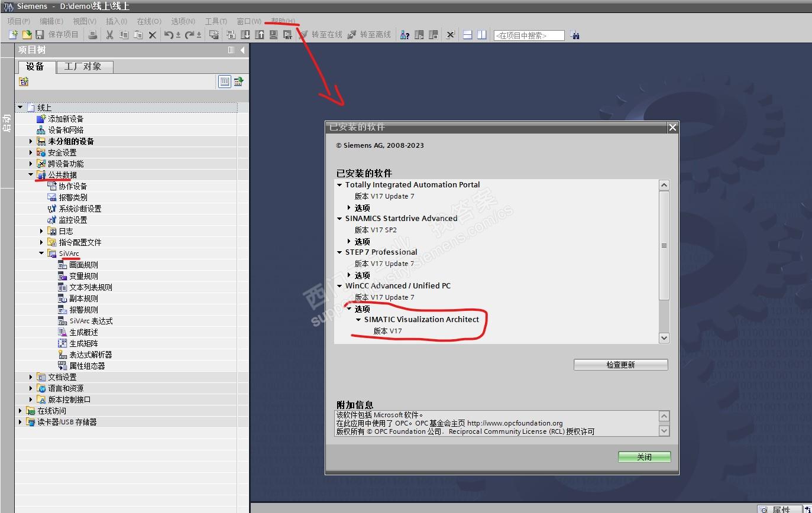Expand the 读卡器/USB 存储器 node
812x513 pixels.
tap(20, 422)
